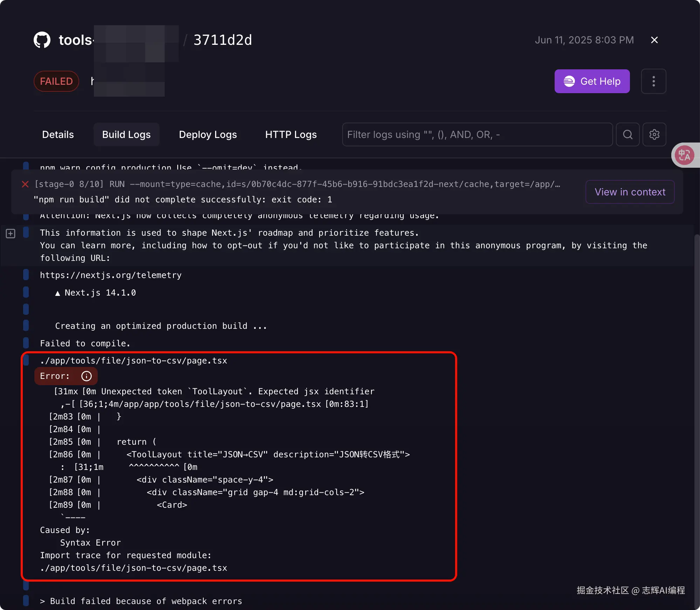Click the red X error icon
The height and width of the screenshot is (610, 700).
pos(25,184)
